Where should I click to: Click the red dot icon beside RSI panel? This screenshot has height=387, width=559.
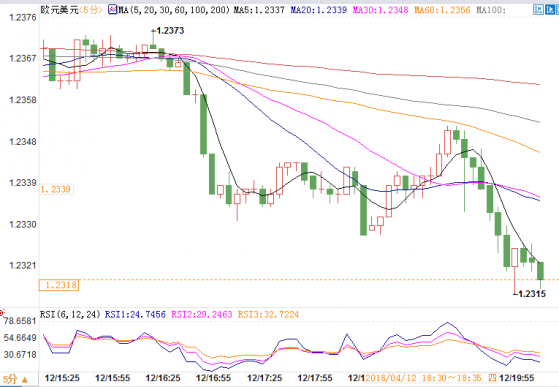click(x=1, y=314)
